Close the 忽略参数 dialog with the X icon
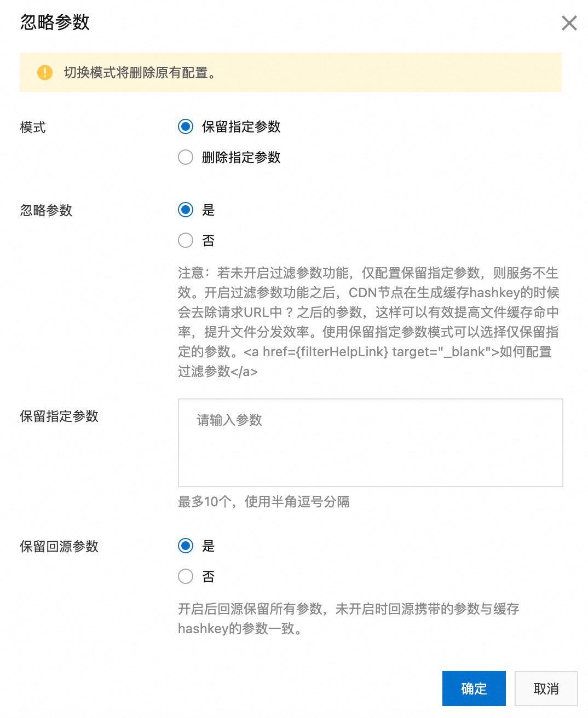This screenshot has width=588, height=718. coord(569,23)
